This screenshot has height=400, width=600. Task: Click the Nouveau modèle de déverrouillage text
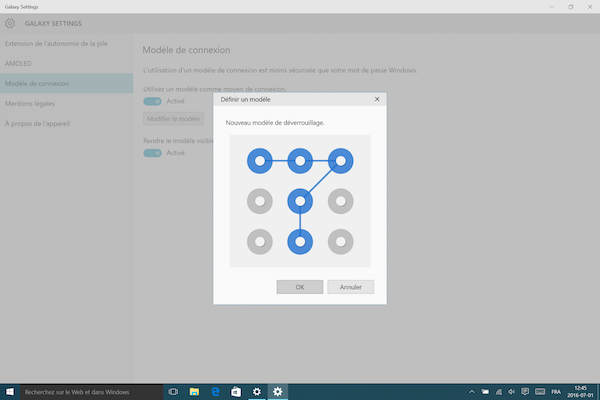275,123
